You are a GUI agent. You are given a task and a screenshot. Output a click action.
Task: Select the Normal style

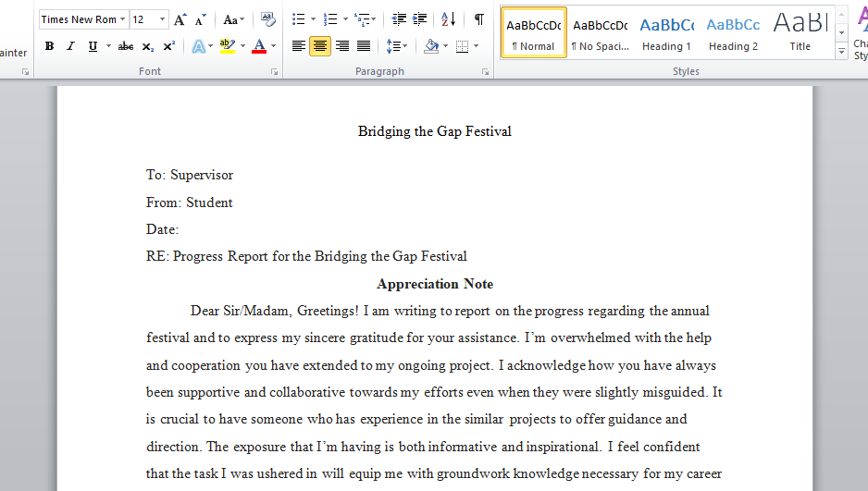[534, 32]
